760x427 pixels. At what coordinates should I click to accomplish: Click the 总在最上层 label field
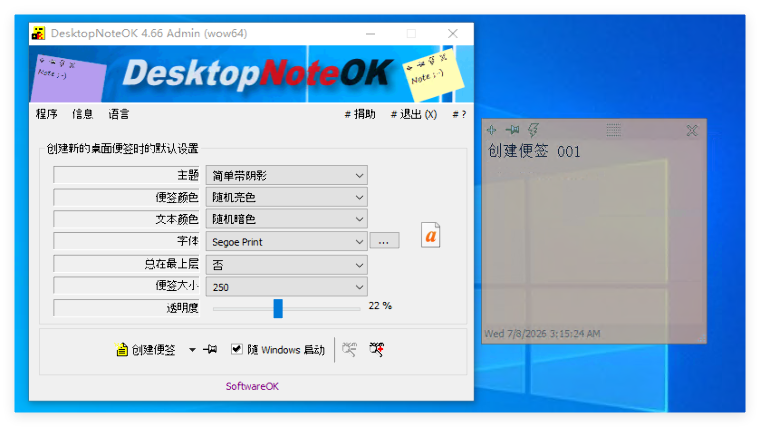pos(127,263)
